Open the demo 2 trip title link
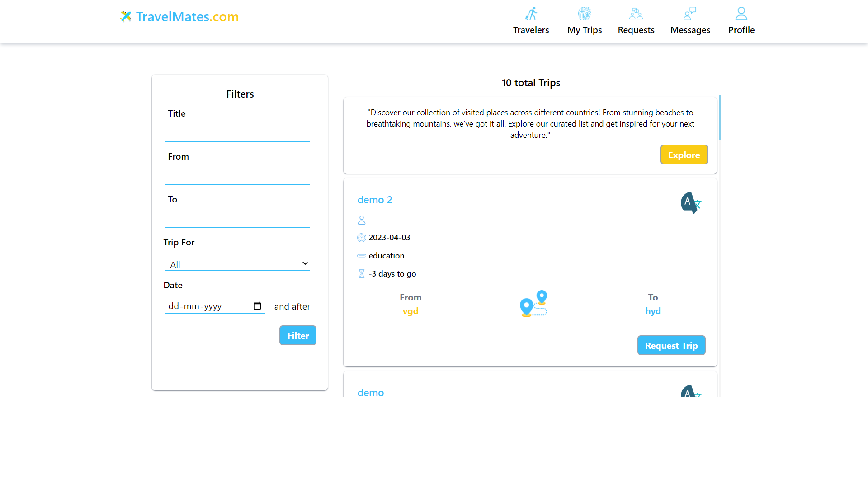Screen dimensions: 868x488 point(375,200)
